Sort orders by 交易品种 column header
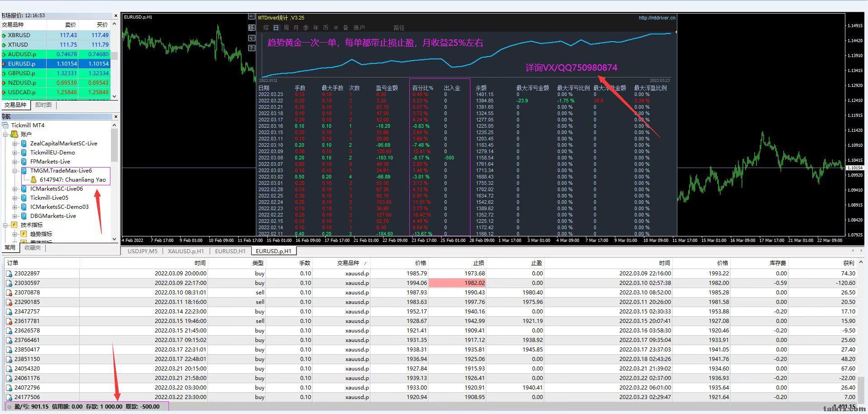 (x=348, y=263)
